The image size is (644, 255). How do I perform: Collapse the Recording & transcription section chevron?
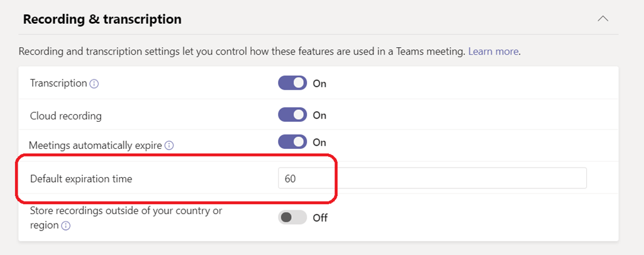coord(602,19)
